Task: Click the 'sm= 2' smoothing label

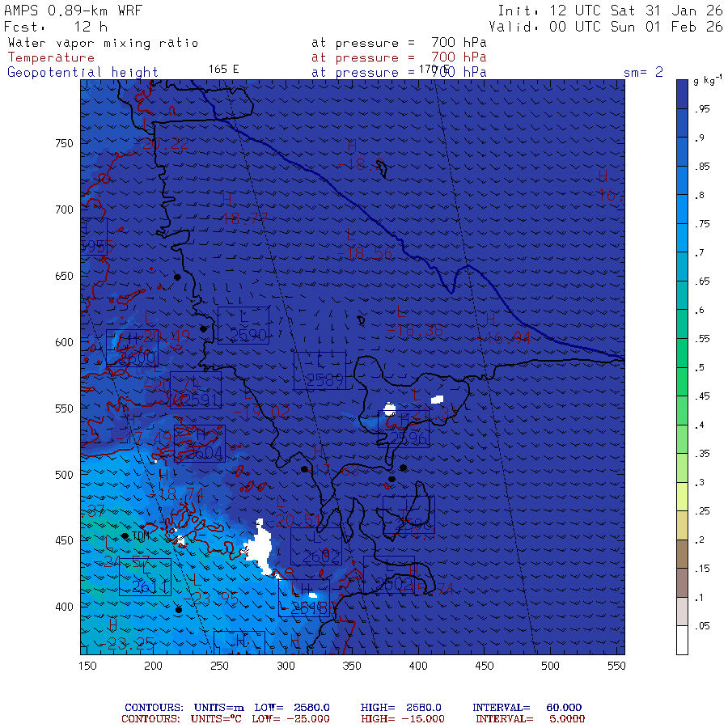Action: pyautogui.click(x=643, y=72)
